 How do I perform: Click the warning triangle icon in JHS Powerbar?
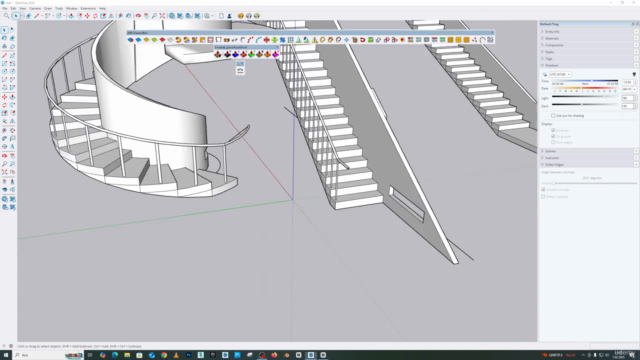tap(315, 40)
